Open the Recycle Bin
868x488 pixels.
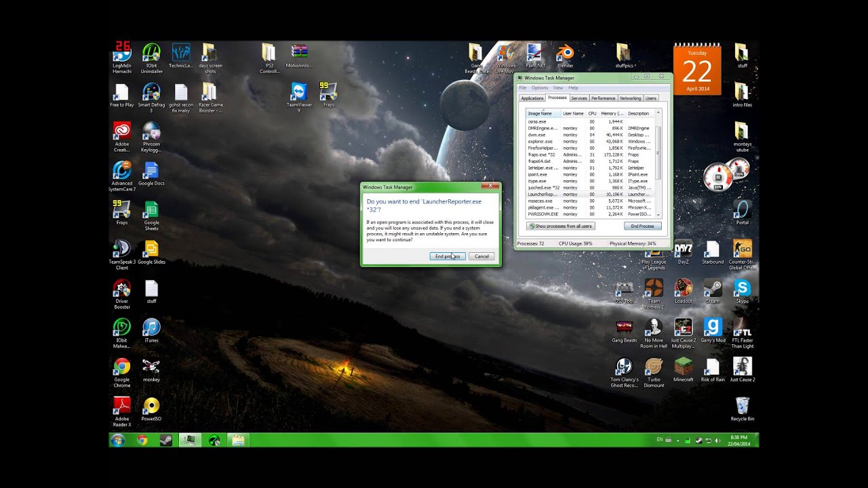(x=743, y=410)
